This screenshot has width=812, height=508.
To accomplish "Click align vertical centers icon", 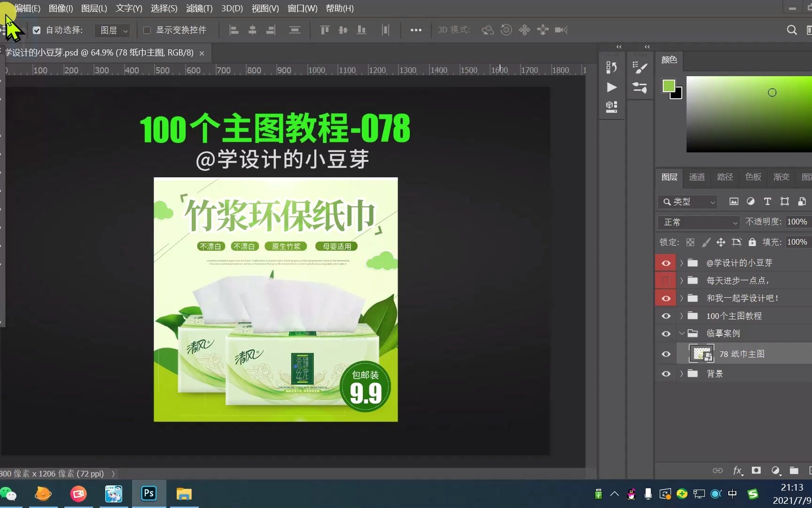I will pyautogui.click(x=343, y=30).
